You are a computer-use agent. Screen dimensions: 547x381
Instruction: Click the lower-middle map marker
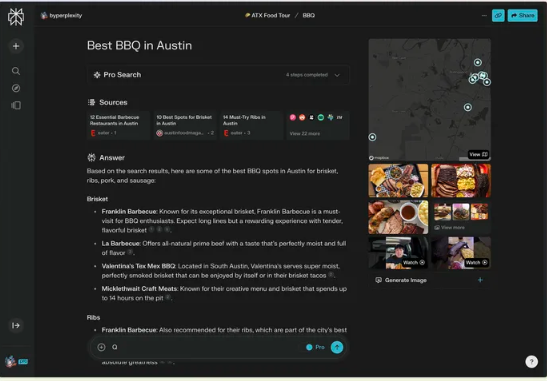(468, 107)
